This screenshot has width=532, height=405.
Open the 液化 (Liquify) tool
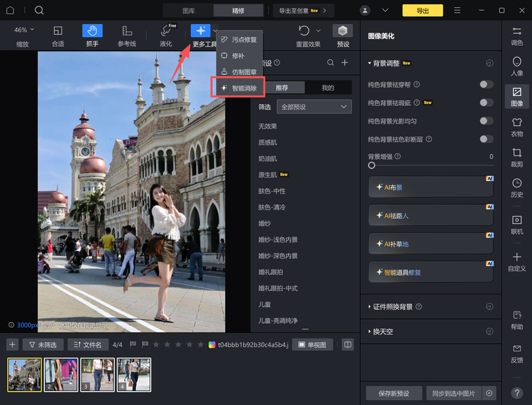165,33
